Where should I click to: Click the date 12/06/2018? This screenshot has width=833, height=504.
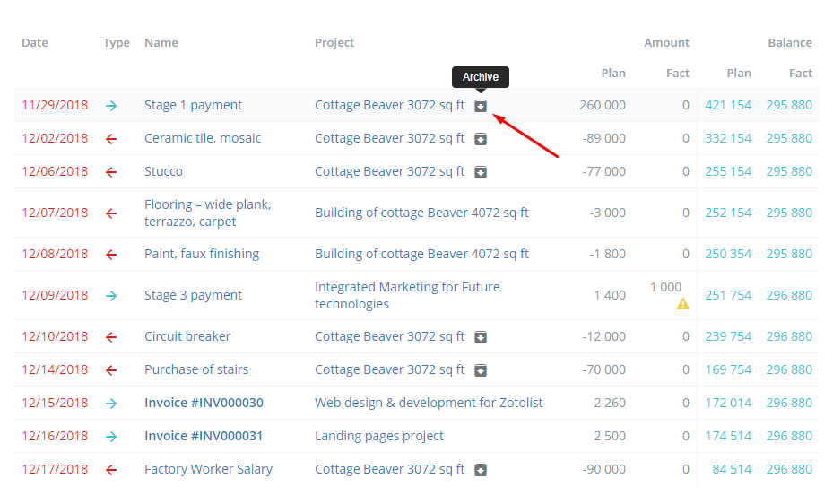[55, 171]
